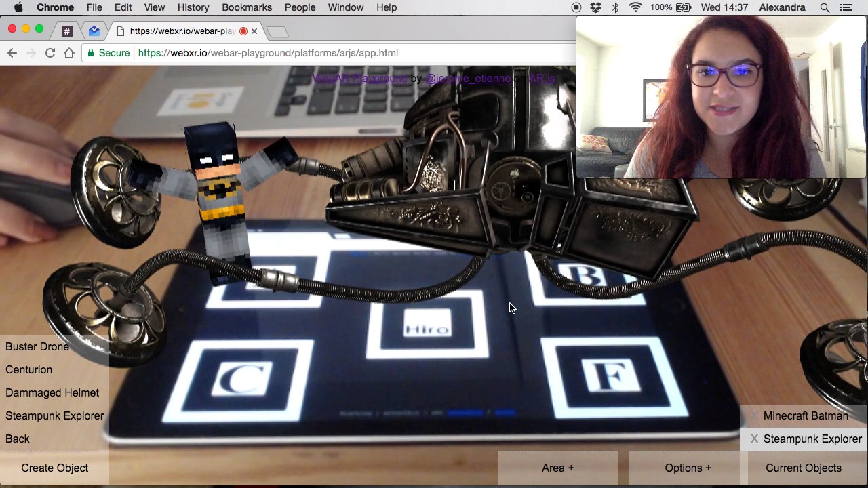The height and width of the screenshot is (488, 868).
Task: Click the green Secure padlock icon
Action: coord(91,53)
